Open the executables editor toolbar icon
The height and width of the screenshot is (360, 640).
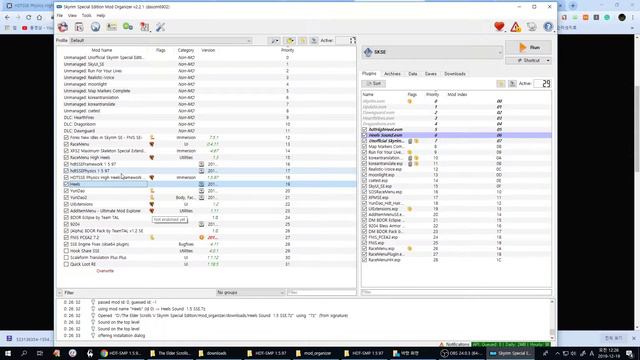(111, 27)
